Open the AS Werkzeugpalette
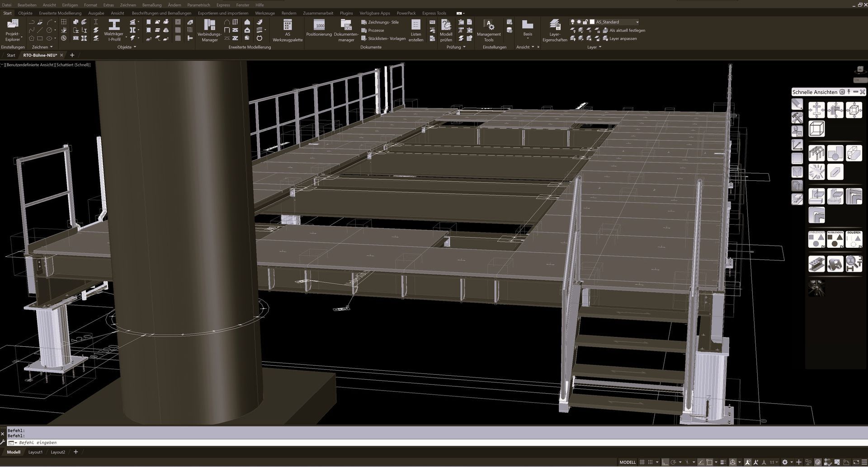 click(288, 30)
